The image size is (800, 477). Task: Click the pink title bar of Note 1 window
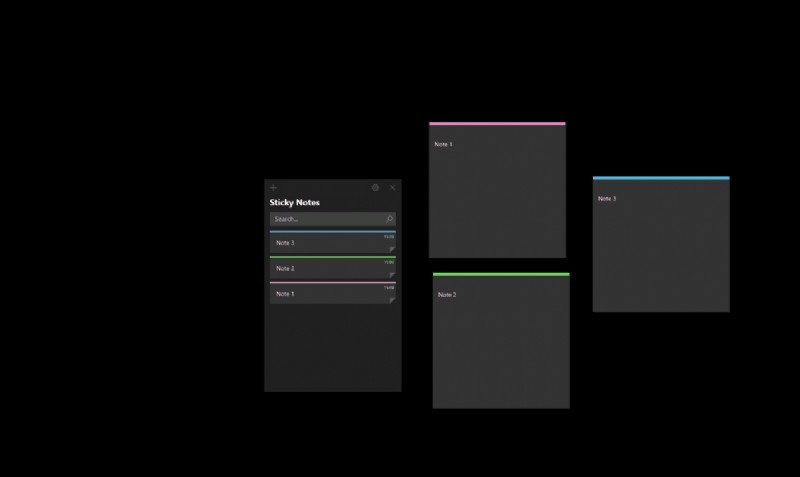497,123
